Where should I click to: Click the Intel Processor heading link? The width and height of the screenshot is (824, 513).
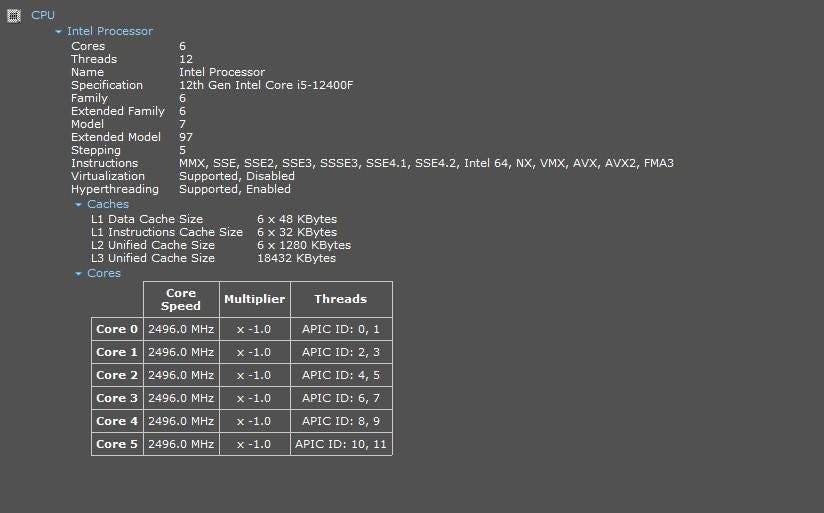[110, 32]
